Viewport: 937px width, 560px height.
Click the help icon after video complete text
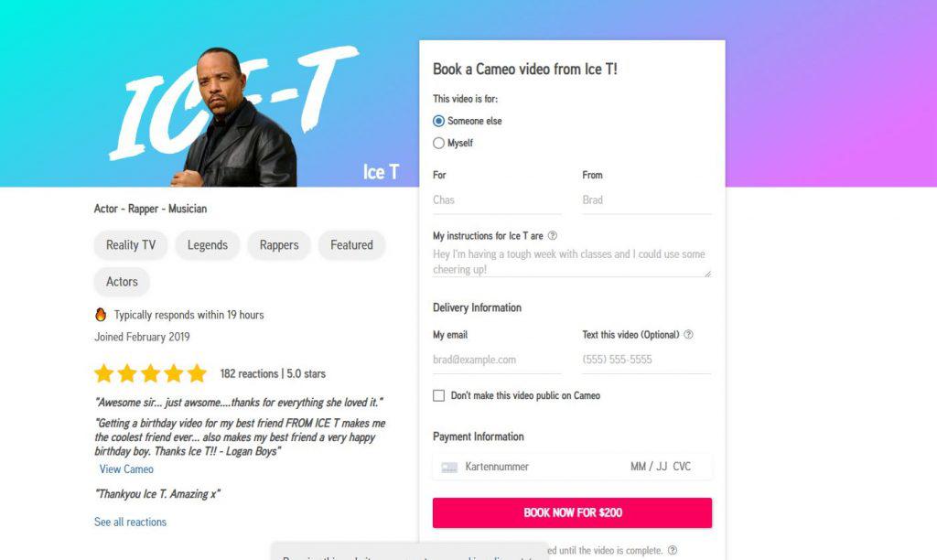click(673, 550)
